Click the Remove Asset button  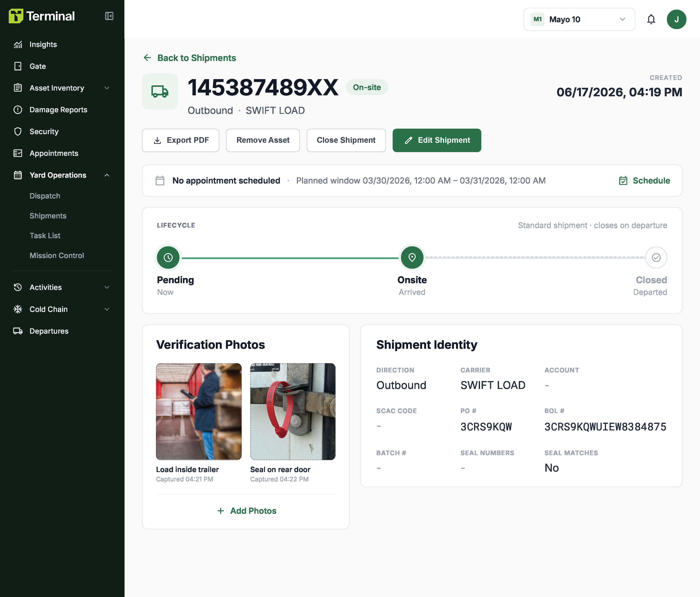[x=263, y=140]
